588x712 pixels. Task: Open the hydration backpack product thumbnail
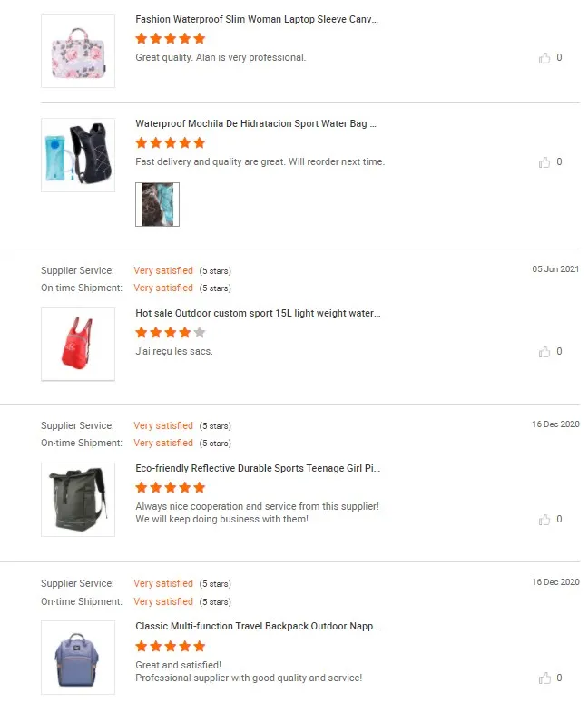point(78,155)
